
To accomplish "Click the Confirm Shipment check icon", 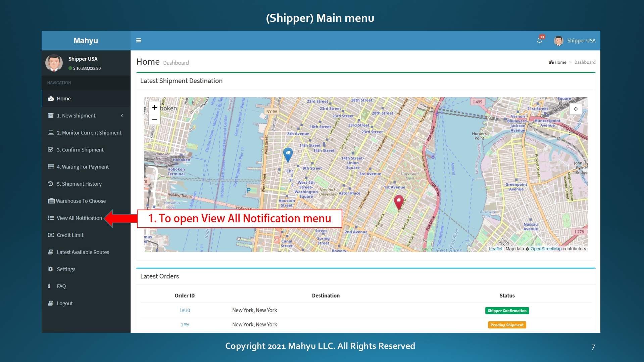I will point(51,149).
